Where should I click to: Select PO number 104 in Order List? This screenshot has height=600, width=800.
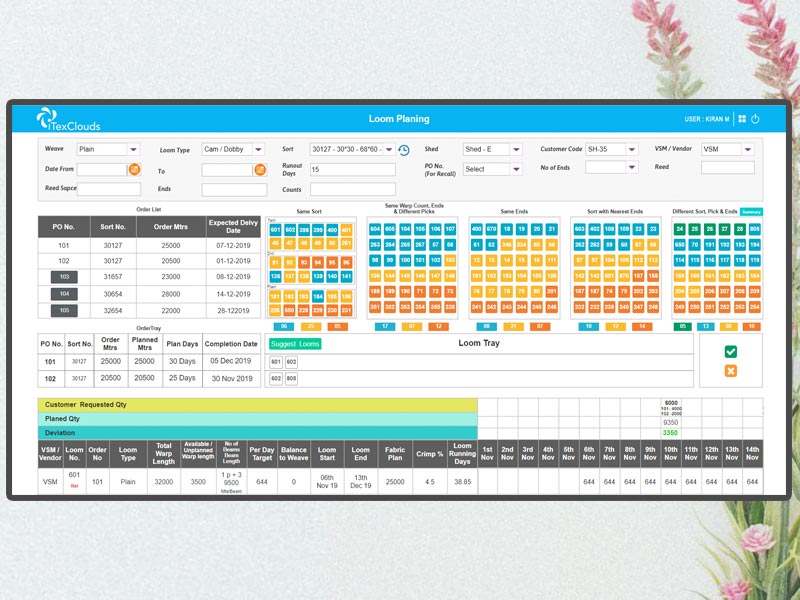click(x=64, y=294)
